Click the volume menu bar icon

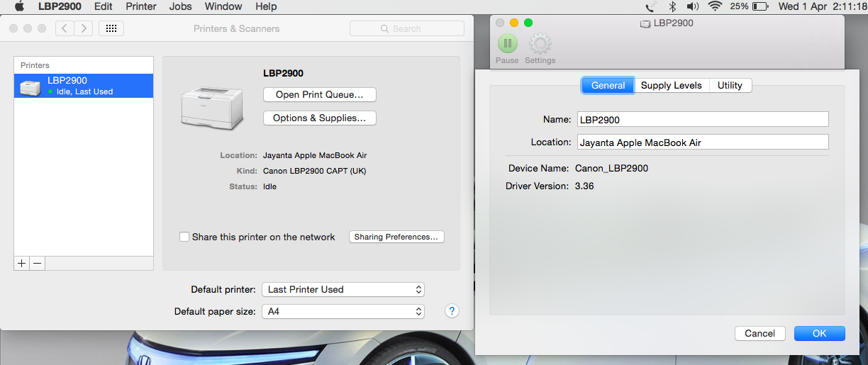693,6
